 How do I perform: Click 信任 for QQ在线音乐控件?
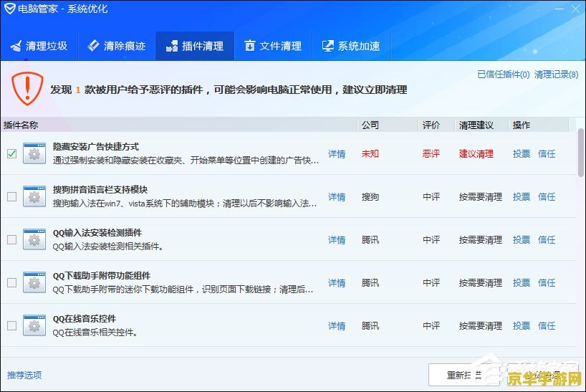(x=547, y=325)
